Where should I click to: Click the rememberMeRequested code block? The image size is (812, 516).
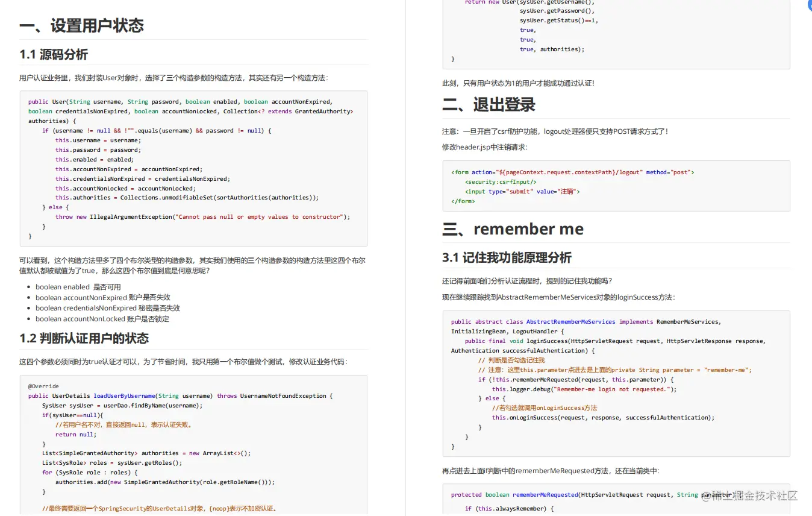pyautogui.click(x=616, y=499)
